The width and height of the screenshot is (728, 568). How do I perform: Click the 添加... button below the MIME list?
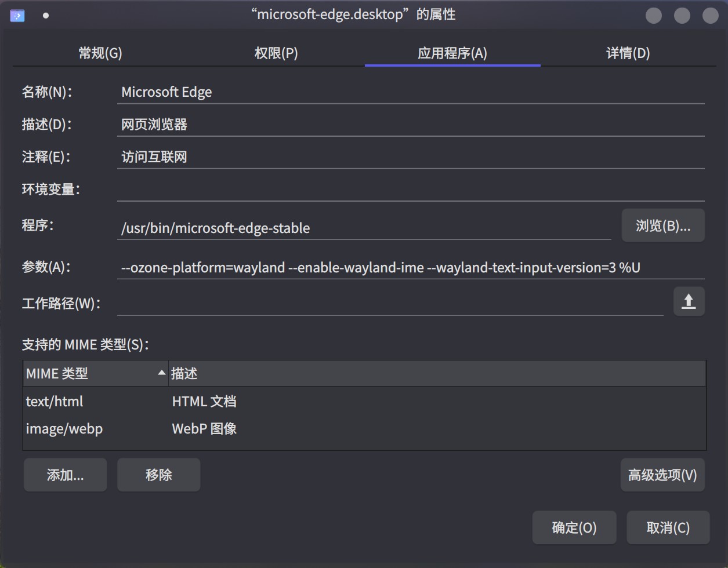[x=65, y=474]
